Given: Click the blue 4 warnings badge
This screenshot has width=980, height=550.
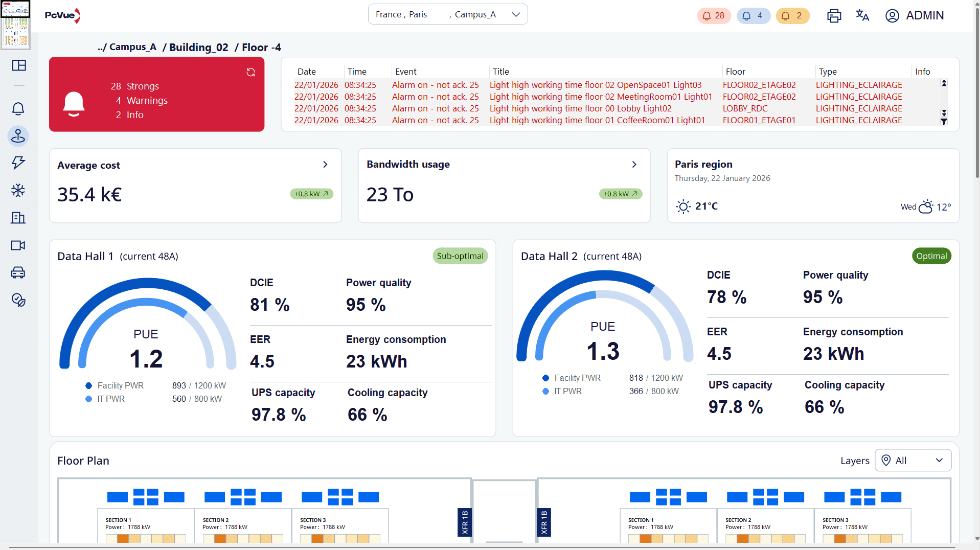Looking at the screenshot, I should point(754,16).
